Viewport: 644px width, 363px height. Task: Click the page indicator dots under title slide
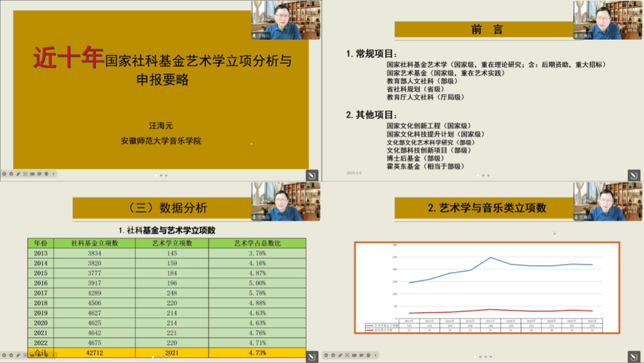[161, 175]
